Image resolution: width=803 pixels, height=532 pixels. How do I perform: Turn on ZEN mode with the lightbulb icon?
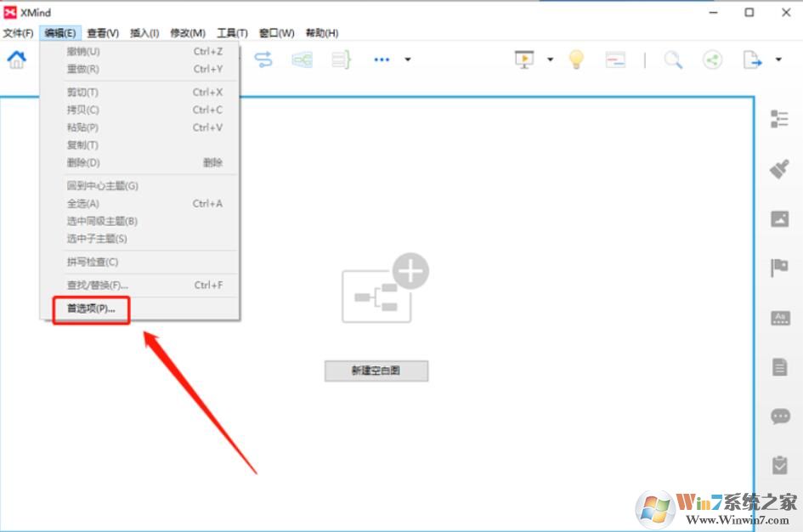pyautogui.click(x=576, y=59)
